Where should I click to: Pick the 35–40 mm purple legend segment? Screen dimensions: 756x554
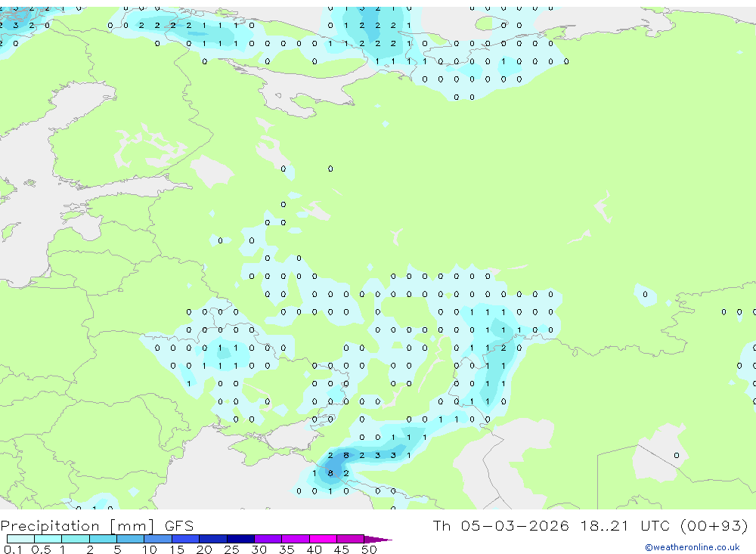[296, 539]
